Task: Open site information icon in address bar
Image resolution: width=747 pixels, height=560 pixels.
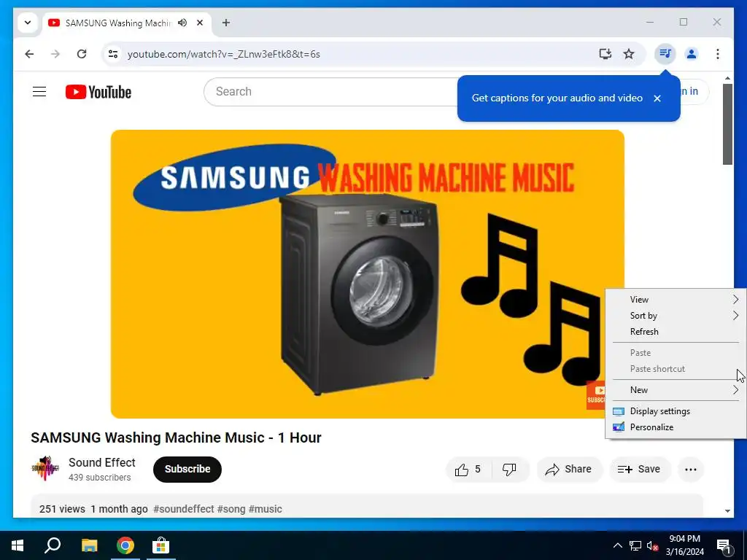Action: (x=113, y=54)
